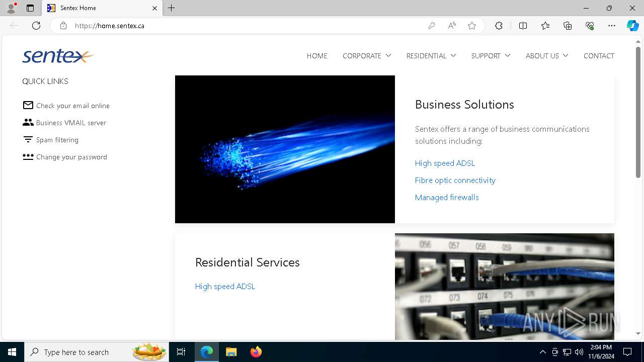
Task: Open Fibre optic connectivity link
Action: [455, 180]
